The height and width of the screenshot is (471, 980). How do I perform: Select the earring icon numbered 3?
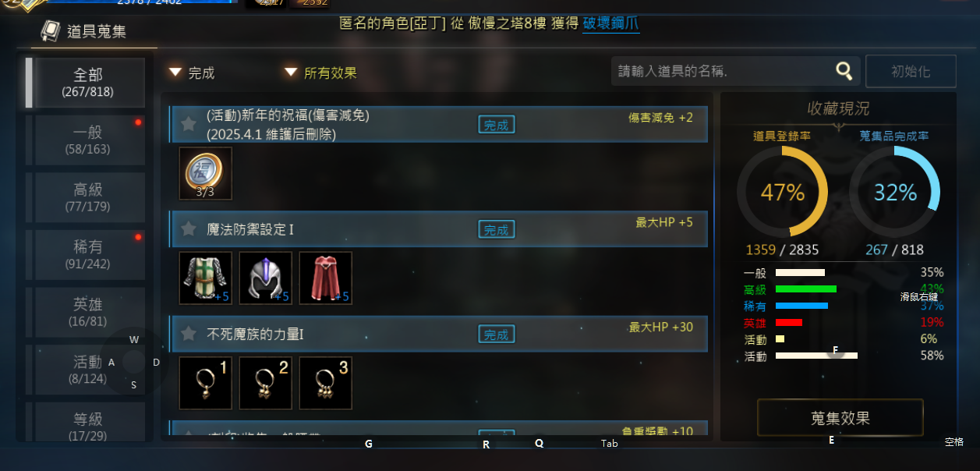tap(325, 383)
